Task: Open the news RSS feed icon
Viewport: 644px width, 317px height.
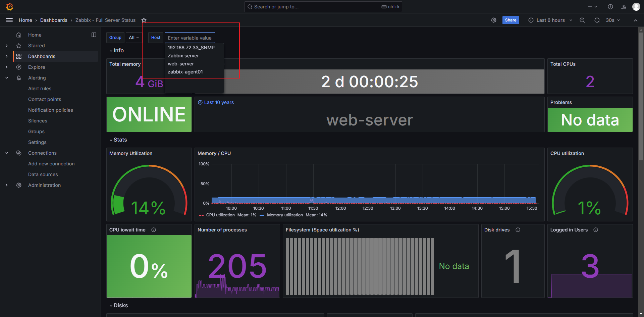Action: point(624,7)
